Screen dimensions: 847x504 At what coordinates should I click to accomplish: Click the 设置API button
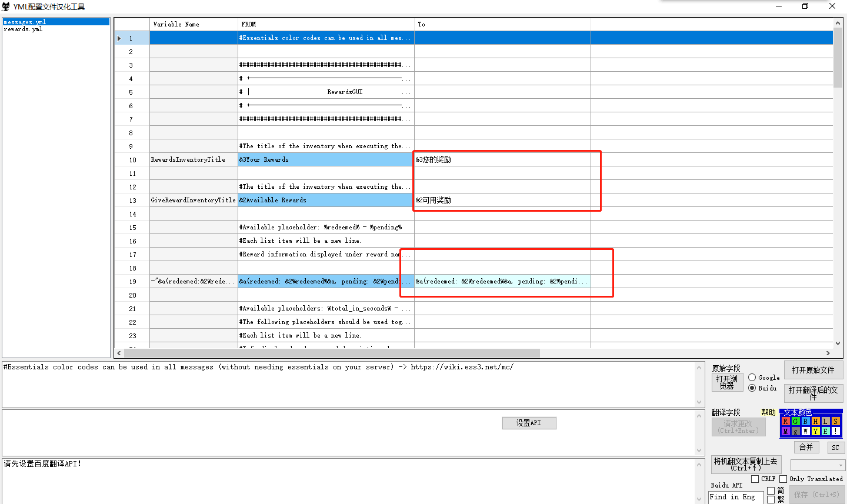pos(529,423)
